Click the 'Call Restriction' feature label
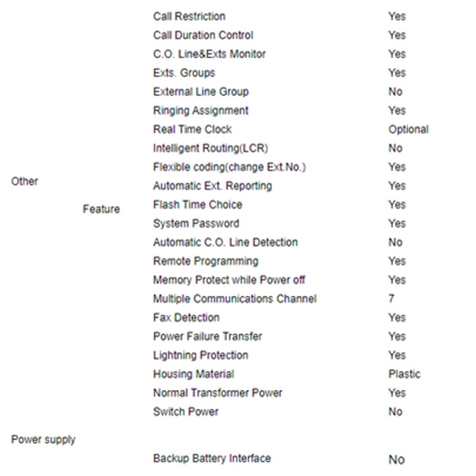The height and width of the screenshot is (476, 476). point(189,17)
